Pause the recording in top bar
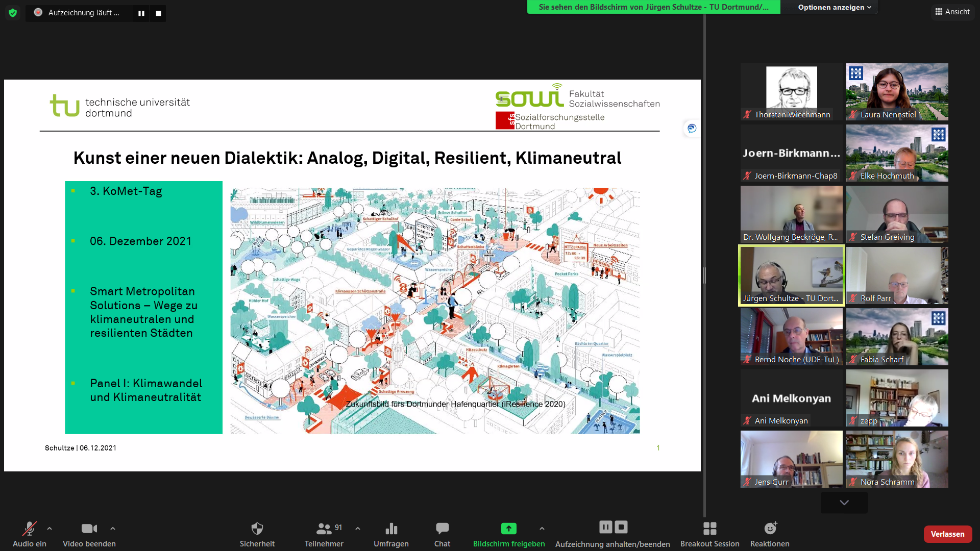980x551 pixels. tap(141, 13)
